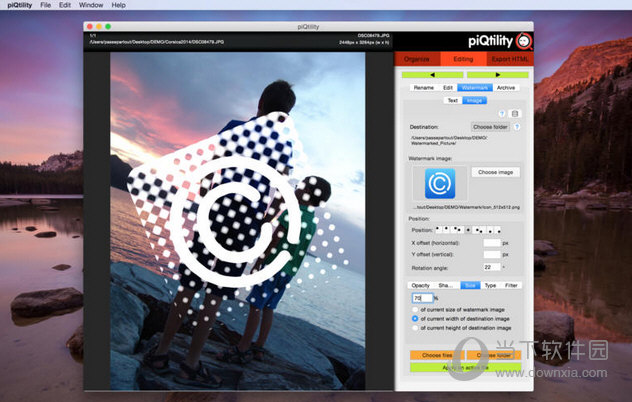
Task: Click the orange Choose folder button
Action: [x=494, y=355]
